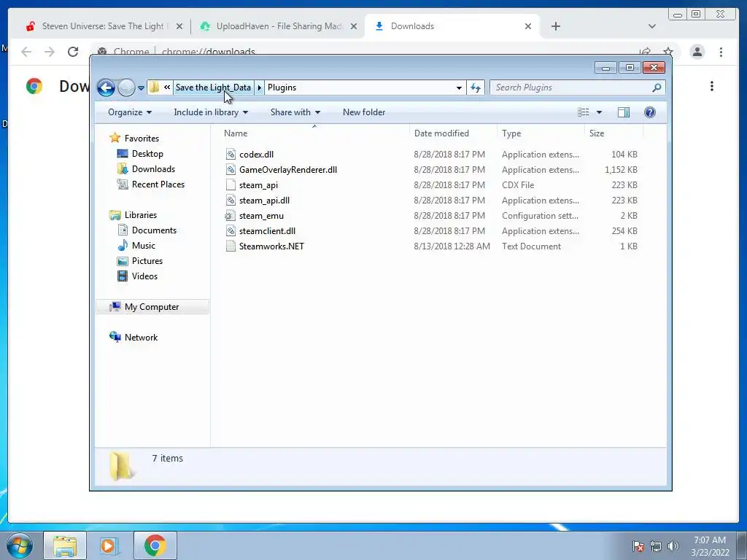Close the Steven Universe tab
The image size is (747, 560).
click(179, 26)
